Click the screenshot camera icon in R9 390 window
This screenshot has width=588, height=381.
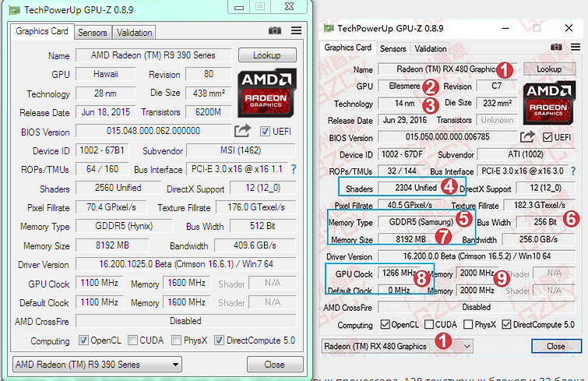[x=275, y=30]
